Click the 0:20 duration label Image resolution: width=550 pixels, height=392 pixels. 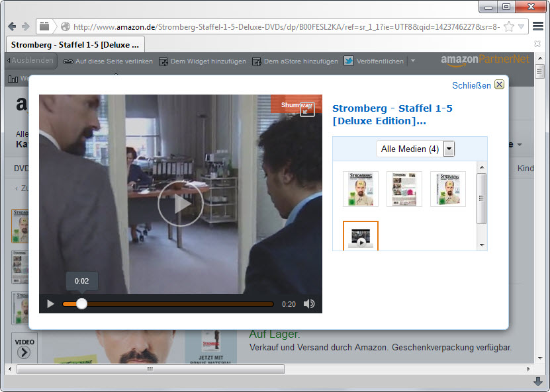pyautogui.click(x=289, y=304)
